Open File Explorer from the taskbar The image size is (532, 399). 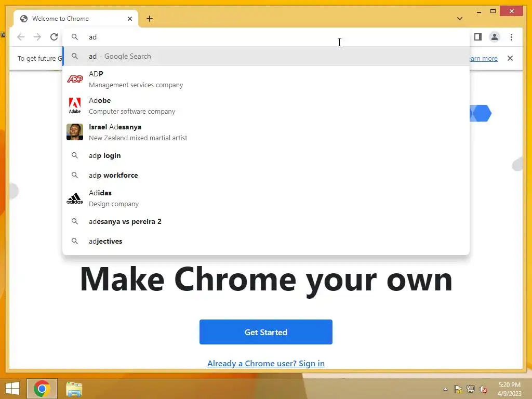click(74, 389)
